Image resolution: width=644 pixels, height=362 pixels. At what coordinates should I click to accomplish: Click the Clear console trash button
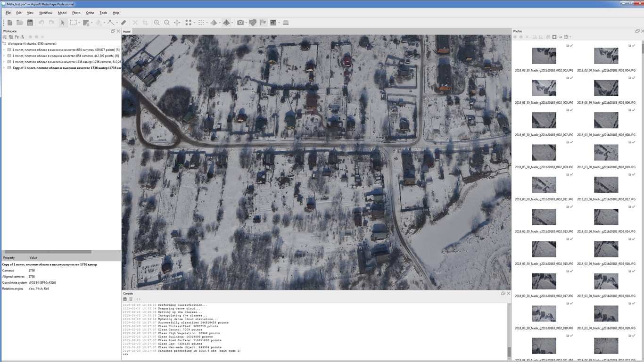tap(131, 299)
